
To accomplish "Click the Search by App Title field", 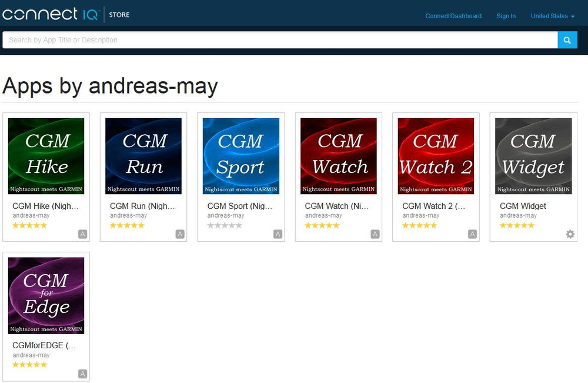I will pos(280,40).
